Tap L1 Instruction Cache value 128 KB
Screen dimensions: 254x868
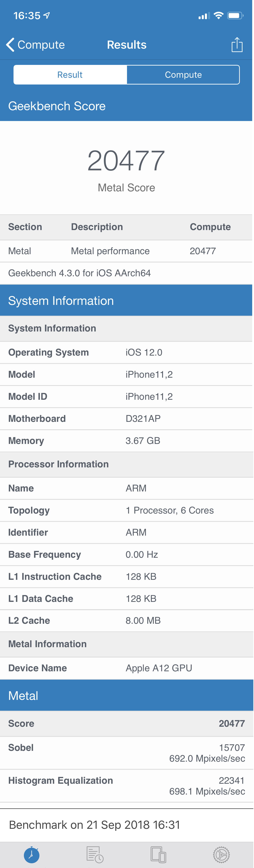141,577
